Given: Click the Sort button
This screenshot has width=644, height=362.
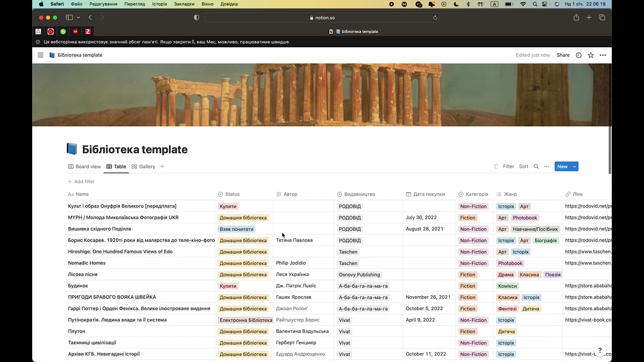Looking at the screenshot, I should click(524, 166).
